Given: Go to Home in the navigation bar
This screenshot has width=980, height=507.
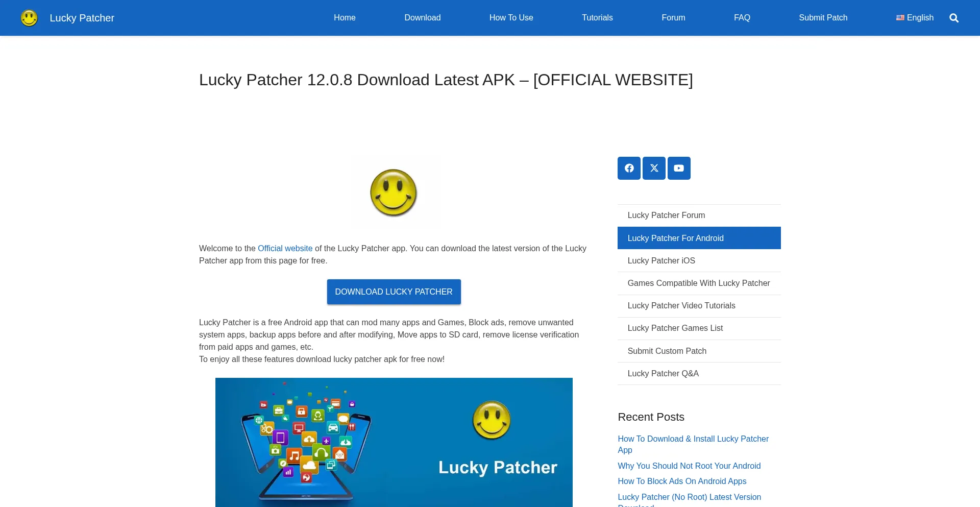Looking at the screenshot, I should pos(345,17).
